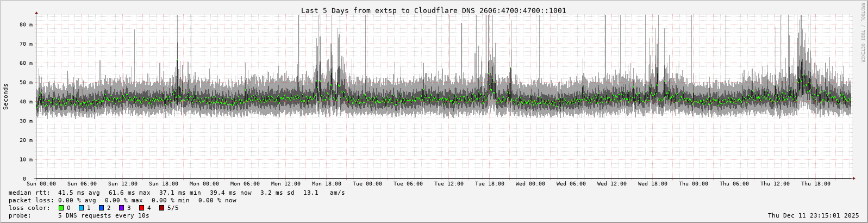This screenshot has height=223, width=868.
Task: Click the '80 m' Y-axis tick label
Action: pos(27,24)
